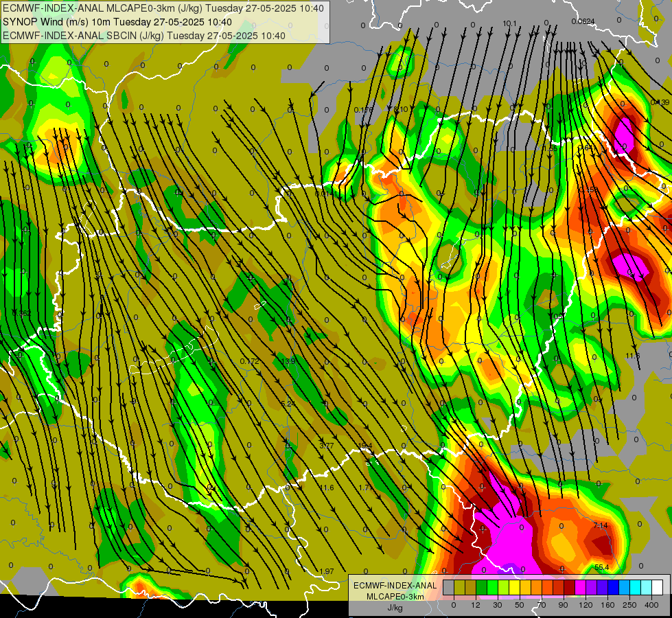Choose the white swatch at the legend's end

click(657, 587)
